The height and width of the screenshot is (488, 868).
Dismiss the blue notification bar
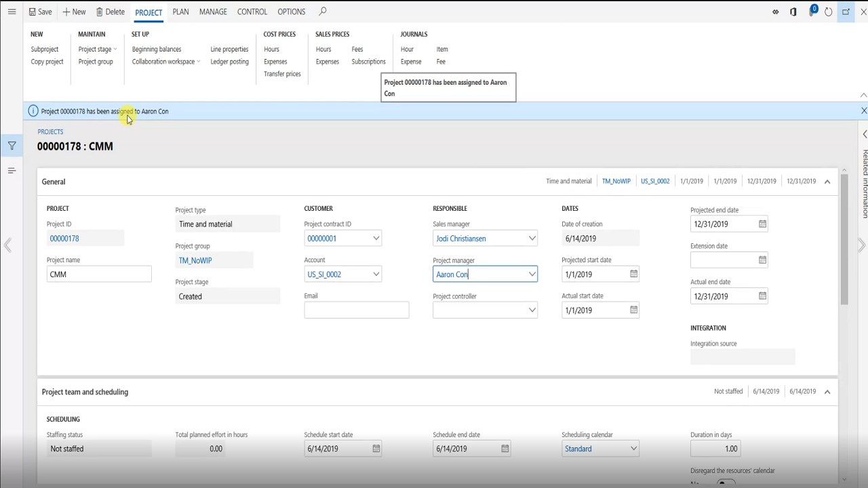[863, 110]
